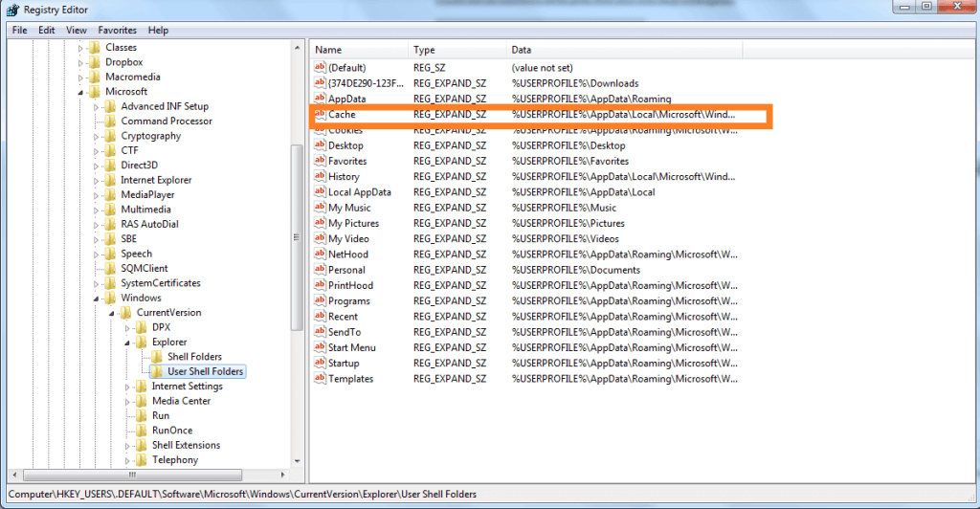Click the %USERPROFILE%\Downloads data cell
Screen dimensions: 980x509
tap(575, 83)
